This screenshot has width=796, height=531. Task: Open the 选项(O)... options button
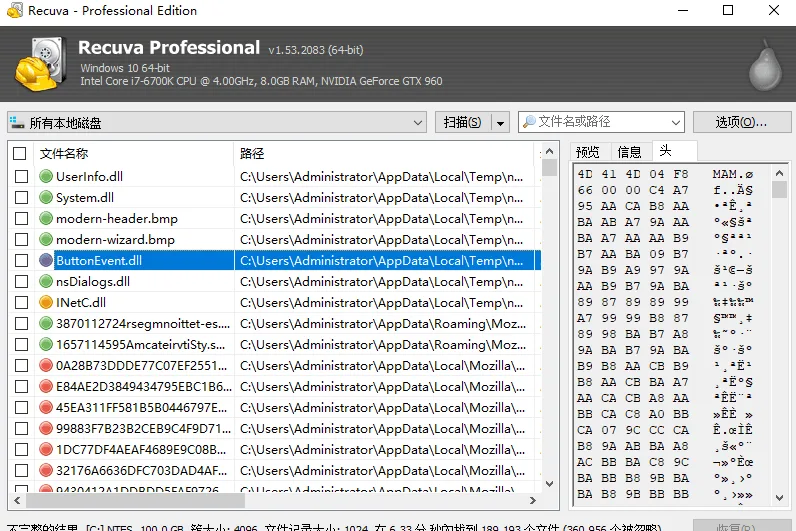[742, 122]
